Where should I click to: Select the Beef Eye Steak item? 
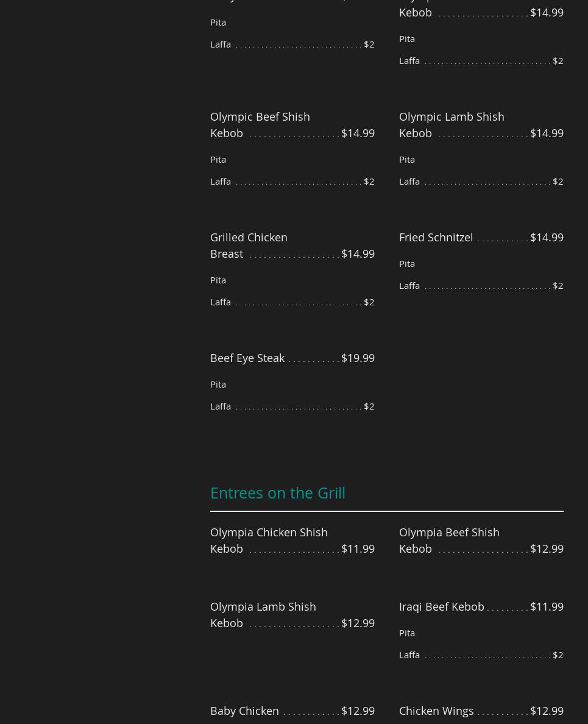247,358
